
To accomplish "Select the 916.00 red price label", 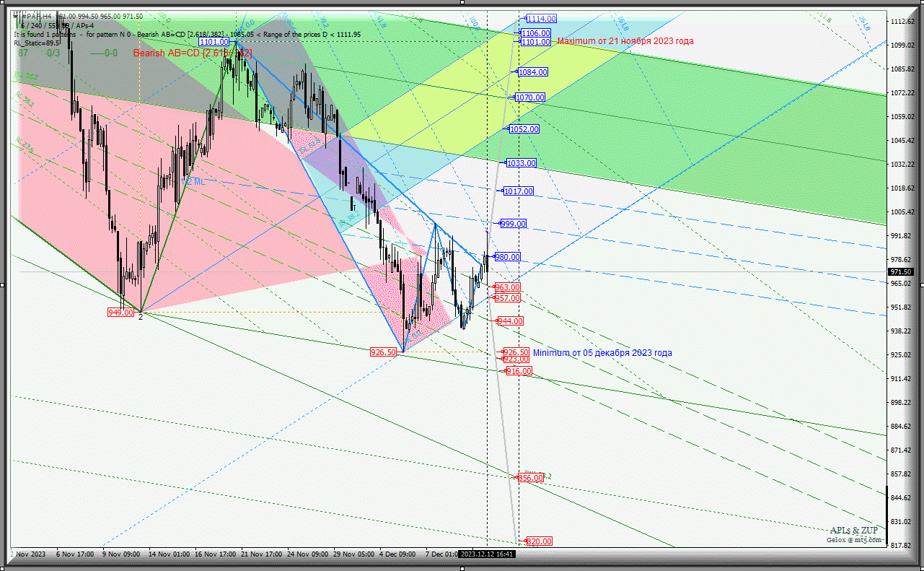I will (x=519, y=371).
